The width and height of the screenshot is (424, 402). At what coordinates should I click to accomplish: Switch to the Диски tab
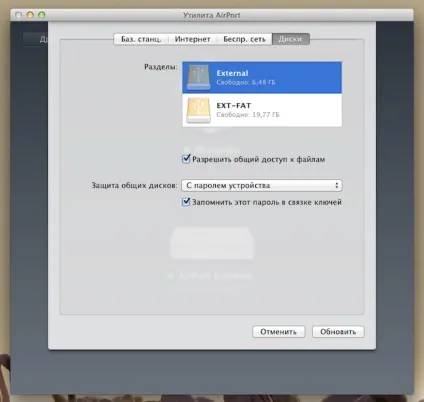[291, 39]
